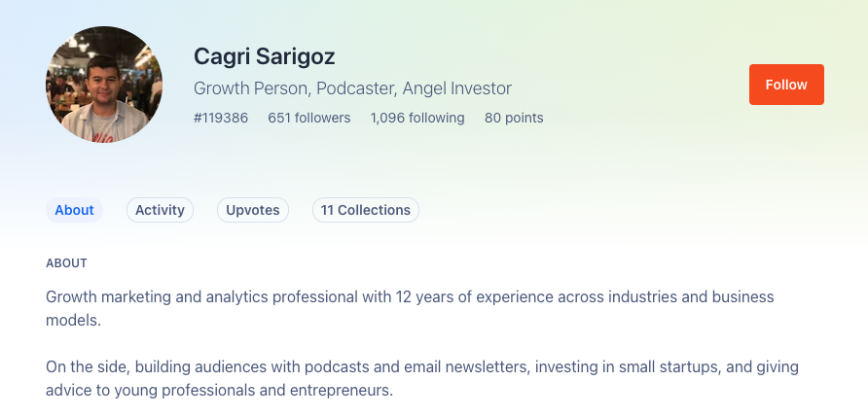
Task: Click the #119386 user ID
Action: pos(221,119)
